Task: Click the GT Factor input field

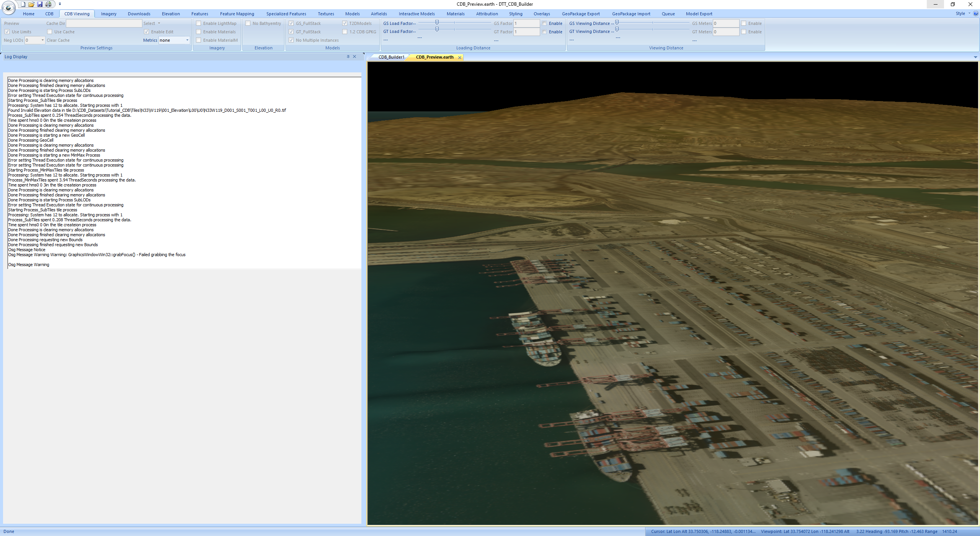Action: 526,32
